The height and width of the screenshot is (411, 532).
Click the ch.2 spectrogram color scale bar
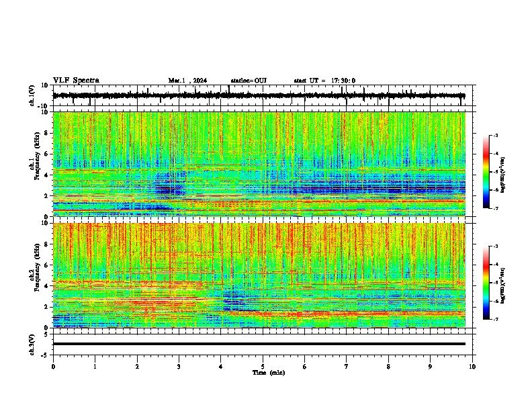486,283
